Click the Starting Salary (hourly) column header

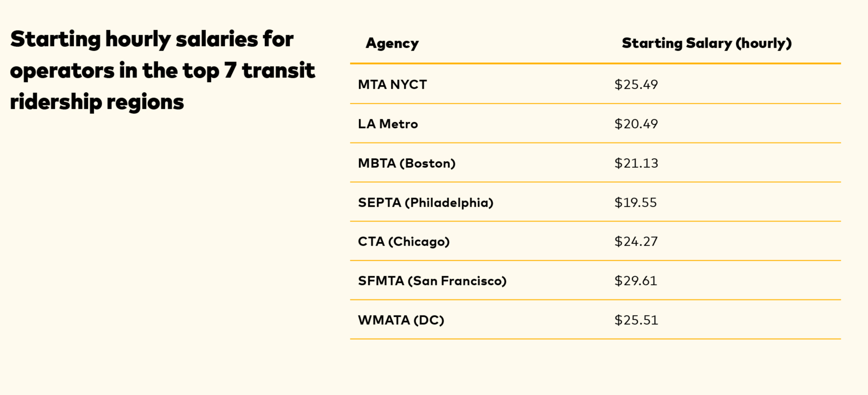706,43
